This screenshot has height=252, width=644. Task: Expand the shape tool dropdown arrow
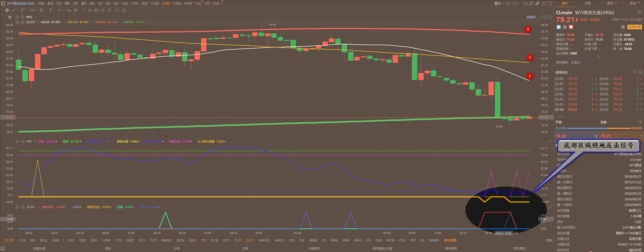coord(27,10)
